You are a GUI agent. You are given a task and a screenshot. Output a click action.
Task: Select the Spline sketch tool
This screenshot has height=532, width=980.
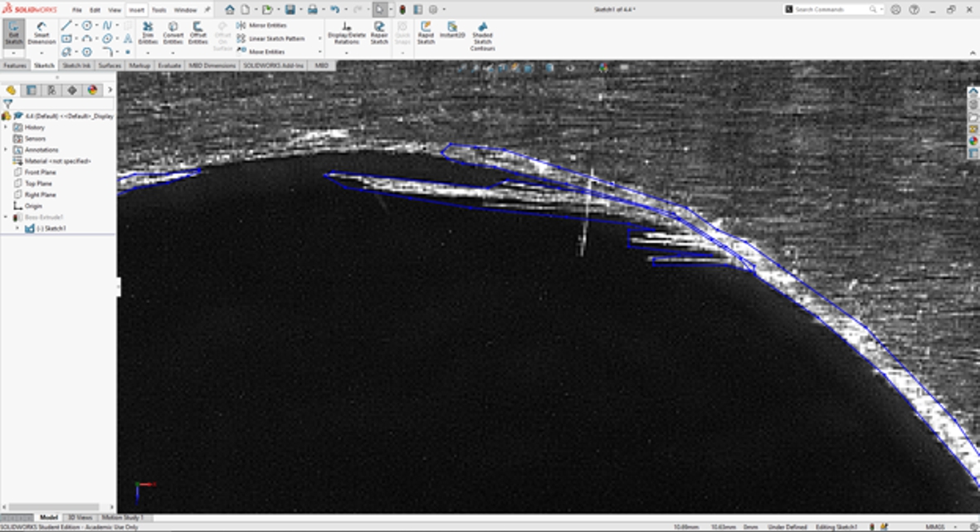[108, 26]
